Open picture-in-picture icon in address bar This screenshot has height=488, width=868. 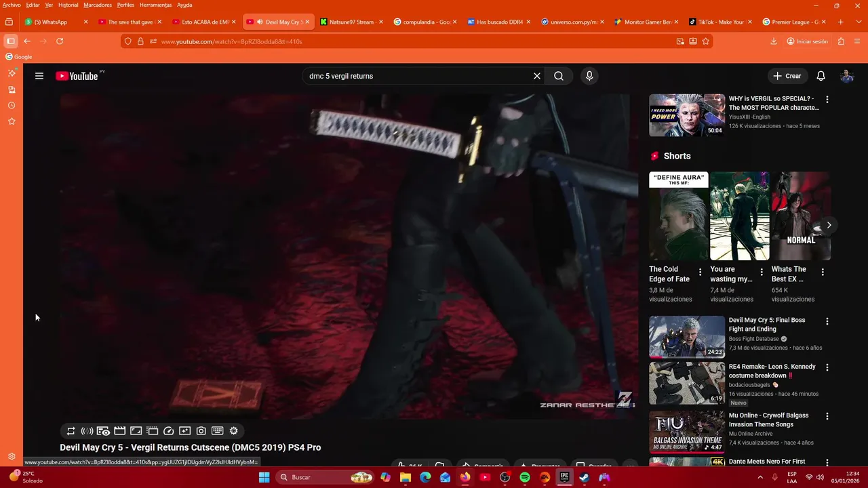680,41
